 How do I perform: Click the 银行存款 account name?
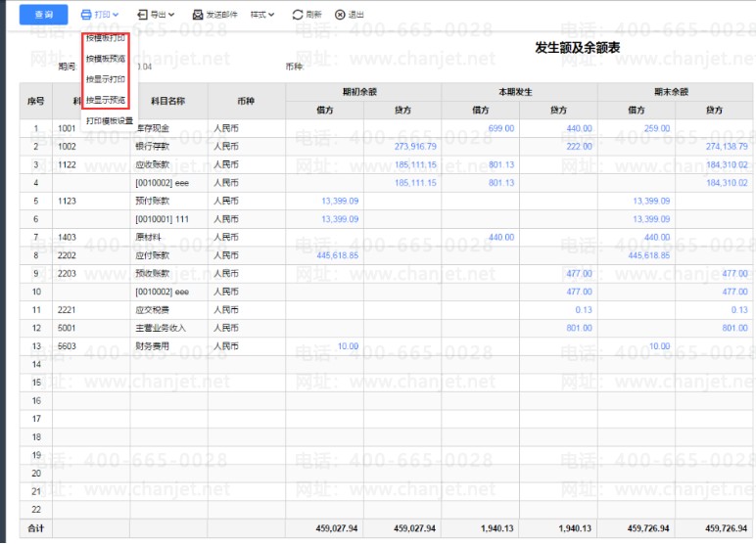(153, 146)
